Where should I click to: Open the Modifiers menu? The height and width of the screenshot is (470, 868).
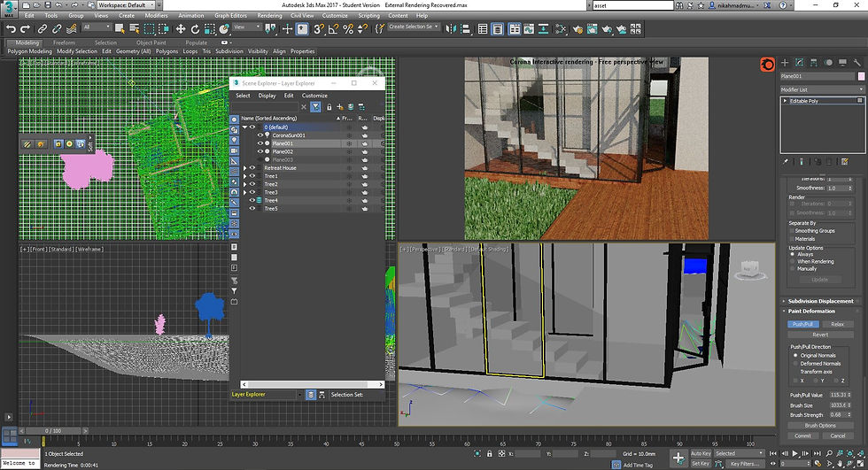(156, 15)
